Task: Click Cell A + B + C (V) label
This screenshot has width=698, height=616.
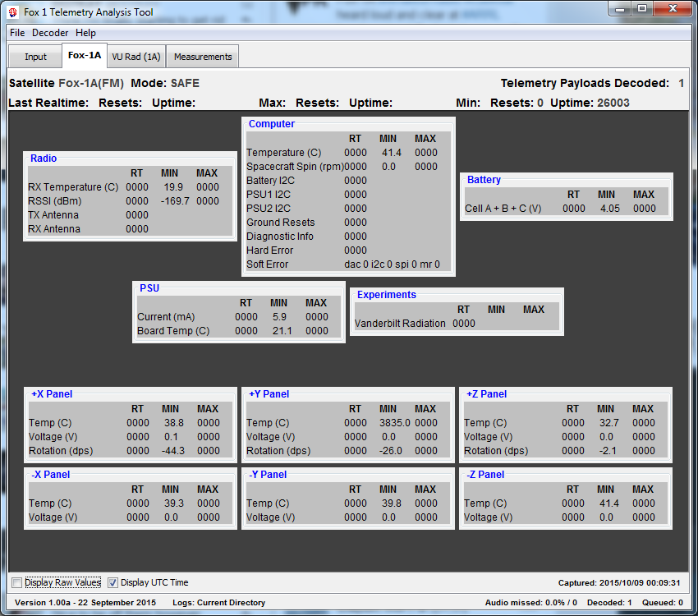Action: 503,209
